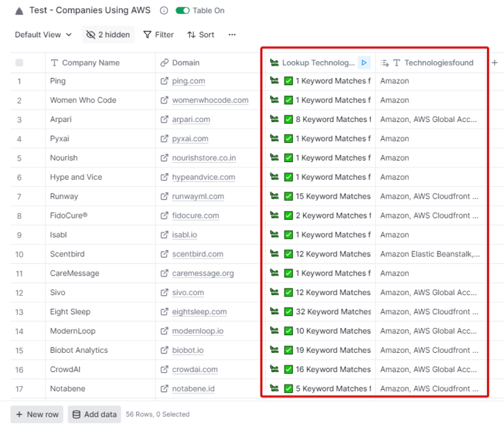Toggle the Table On switch
The image size is (504, 427).
(182, 10)
